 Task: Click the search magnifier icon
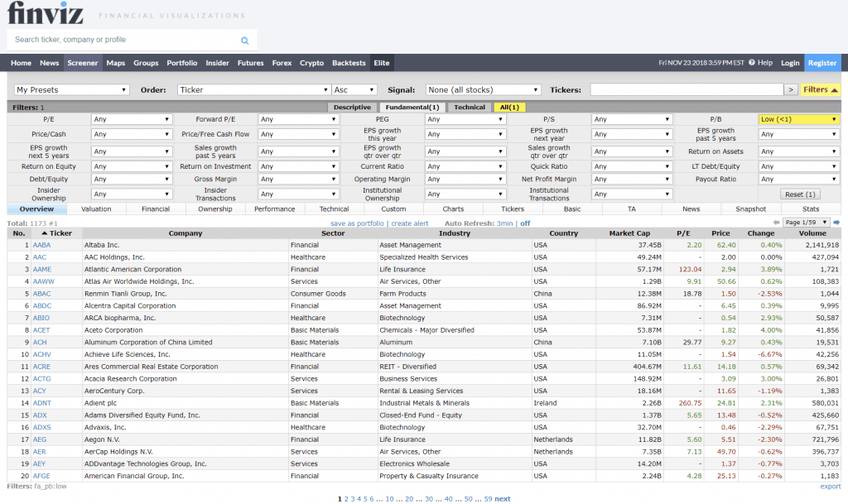click(245, 40)
